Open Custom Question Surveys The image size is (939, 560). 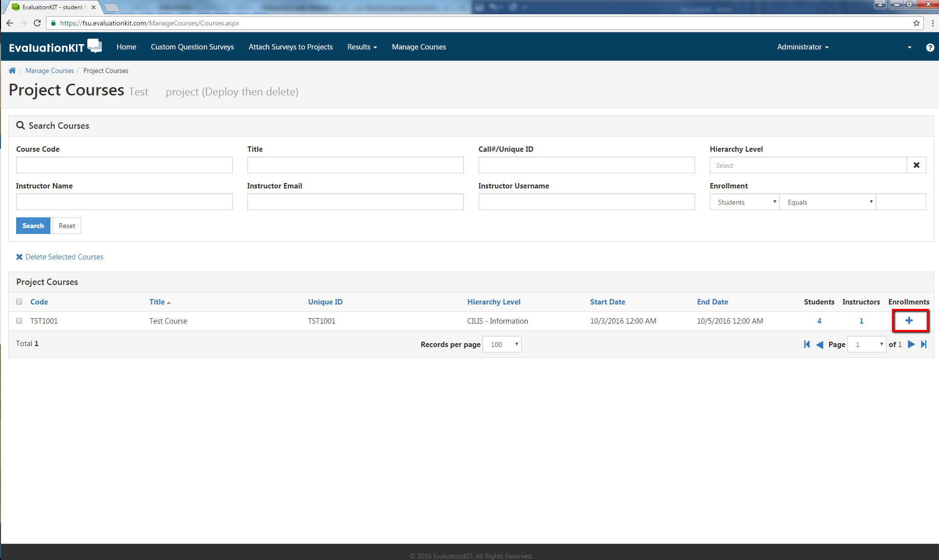click(x=193, y=47)
